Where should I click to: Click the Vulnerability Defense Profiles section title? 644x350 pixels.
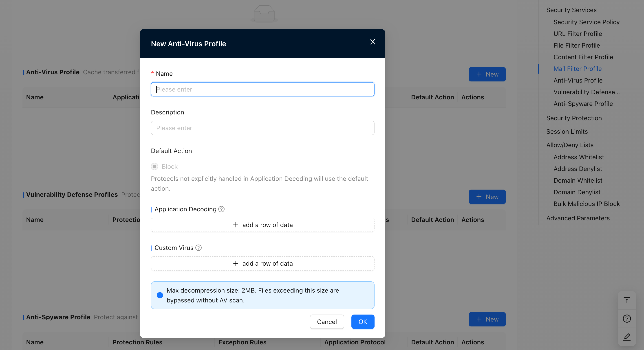72,195
